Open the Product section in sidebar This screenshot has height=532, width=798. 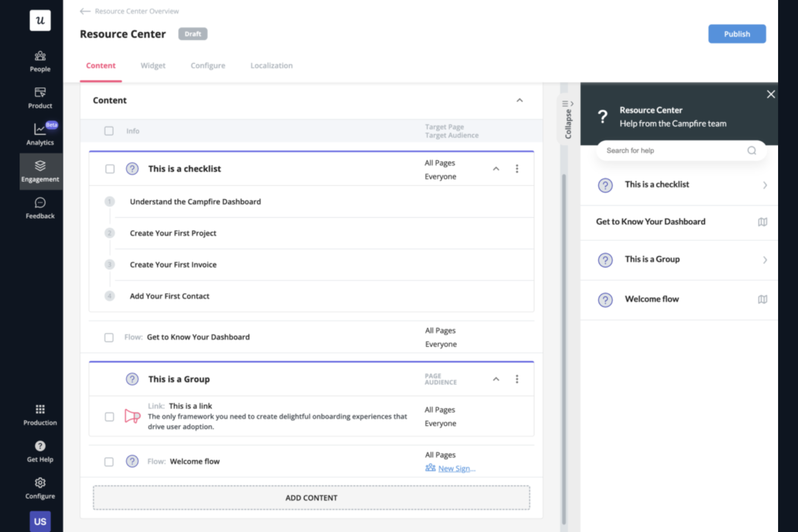point(40,98)
